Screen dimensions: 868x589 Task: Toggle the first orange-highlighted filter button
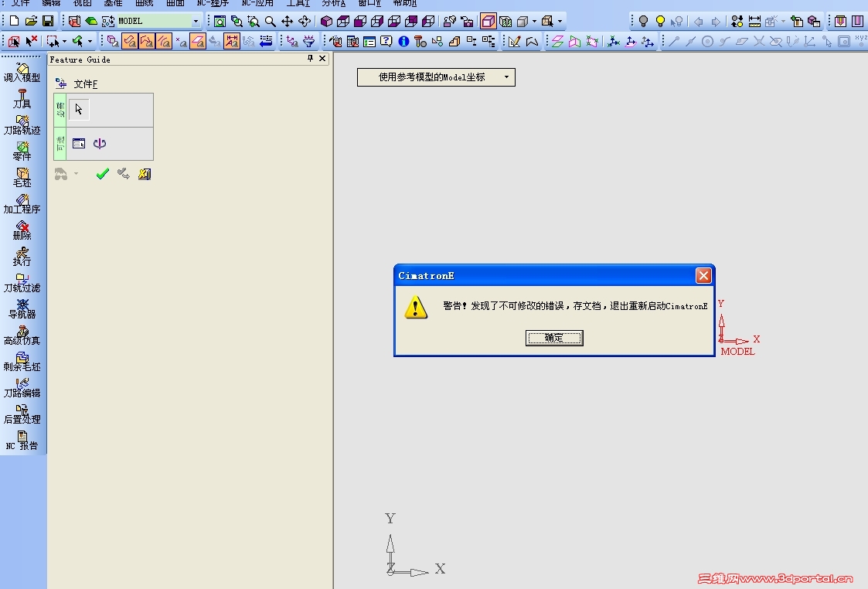[130, 42]
